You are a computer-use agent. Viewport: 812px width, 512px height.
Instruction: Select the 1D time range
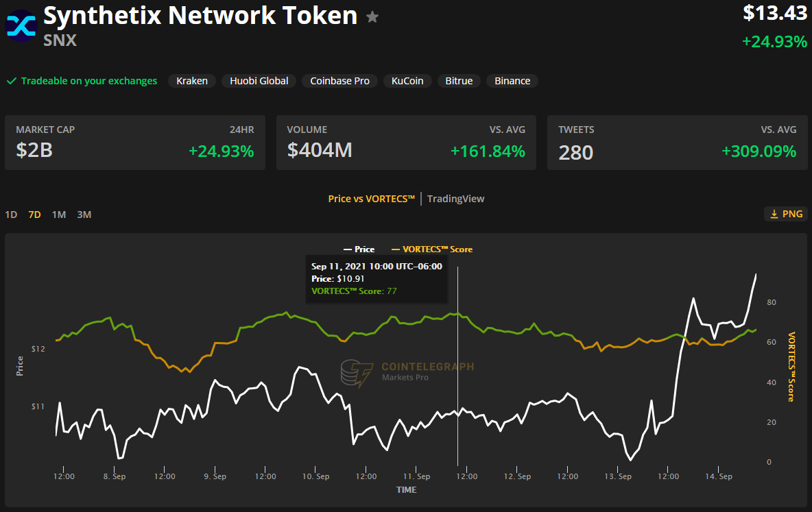11,215
